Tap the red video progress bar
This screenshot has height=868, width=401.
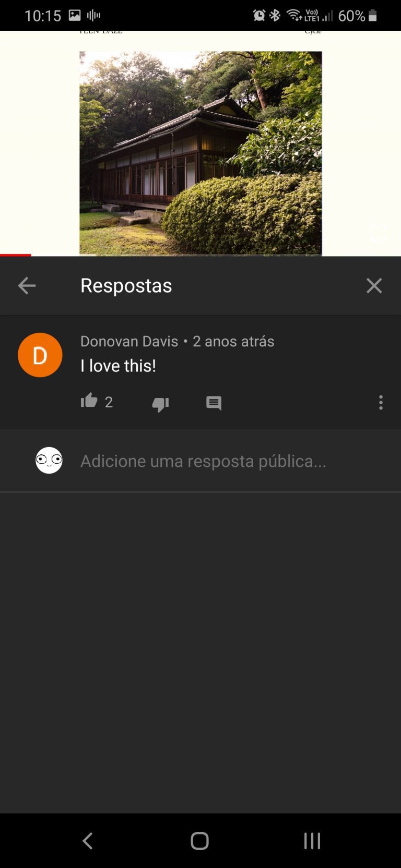pos(16,255)
